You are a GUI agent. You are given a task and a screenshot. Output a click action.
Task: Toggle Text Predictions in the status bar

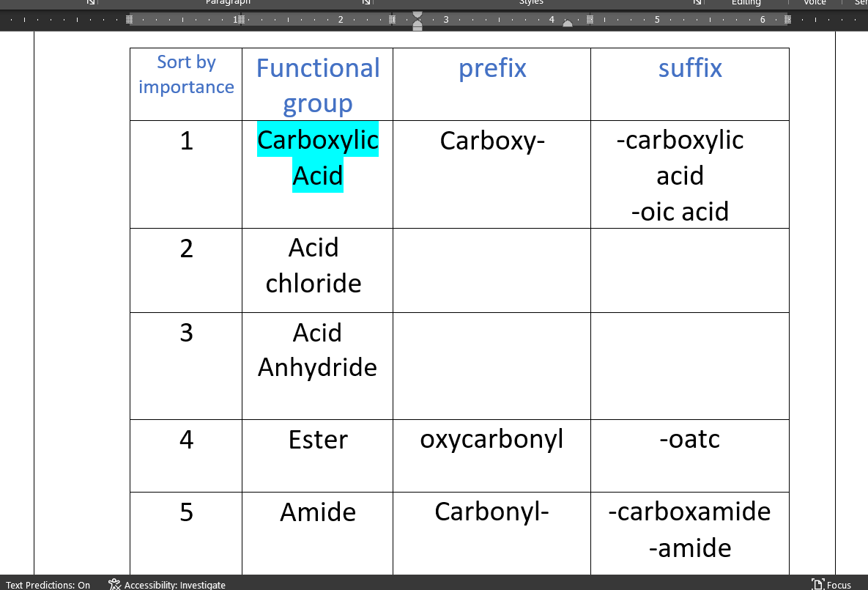[48, 585]
